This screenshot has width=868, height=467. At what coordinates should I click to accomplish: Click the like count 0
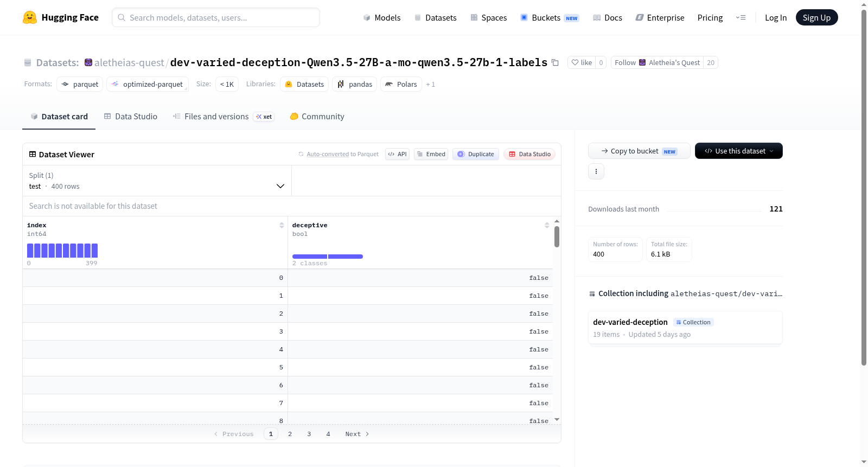[x=601, y=62]
